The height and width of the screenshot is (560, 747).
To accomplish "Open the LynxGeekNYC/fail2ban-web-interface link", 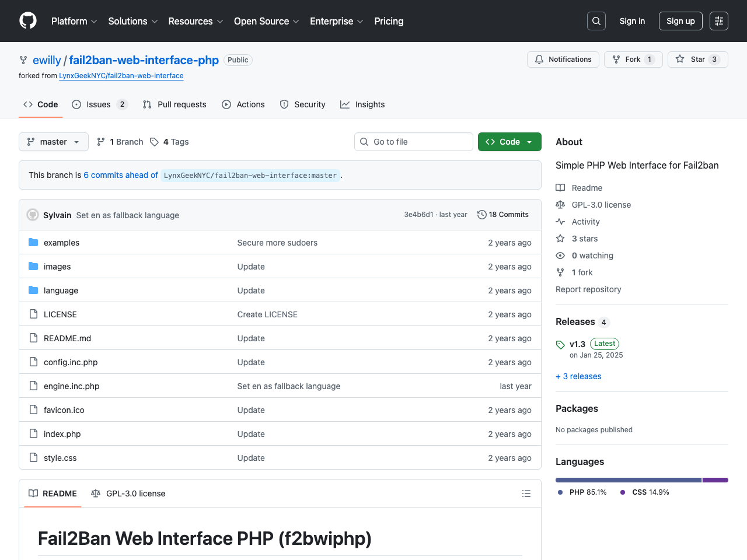I will coord(121,76).
